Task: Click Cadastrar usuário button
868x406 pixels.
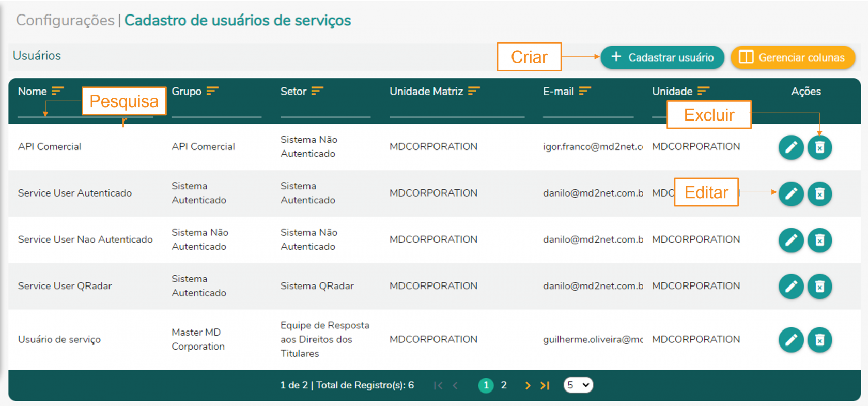Action: coord(662,57)
